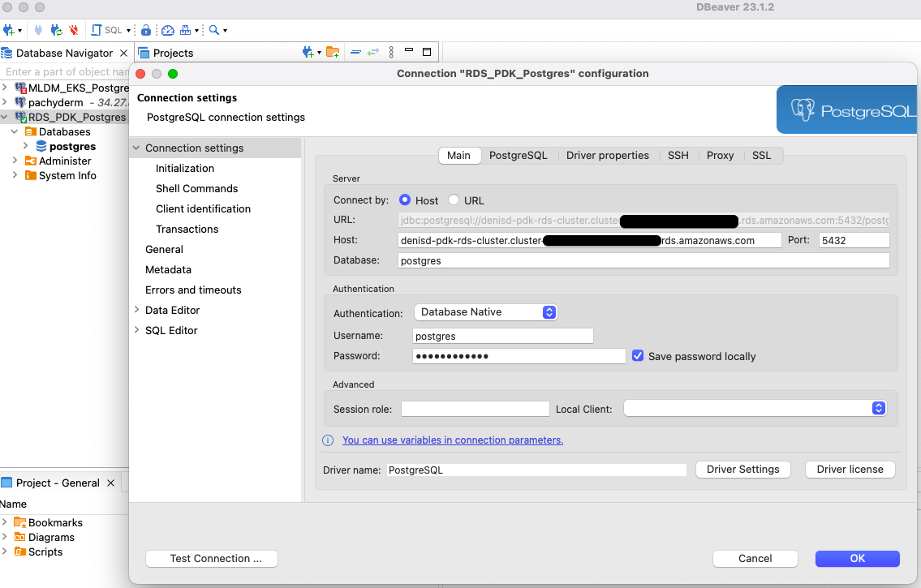
Task: Click the Cancel button
Action: (755, 559)
